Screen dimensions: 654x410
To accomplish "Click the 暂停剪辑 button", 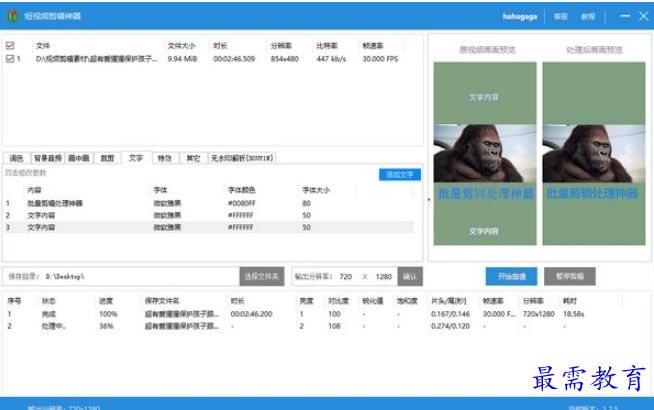I will 568,275.
